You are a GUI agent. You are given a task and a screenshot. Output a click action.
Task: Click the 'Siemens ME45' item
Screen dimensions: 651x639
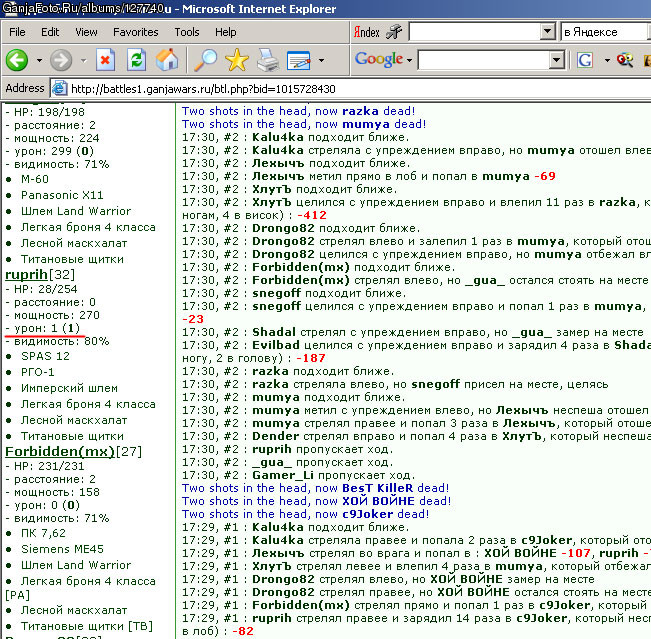coord(62,549)
